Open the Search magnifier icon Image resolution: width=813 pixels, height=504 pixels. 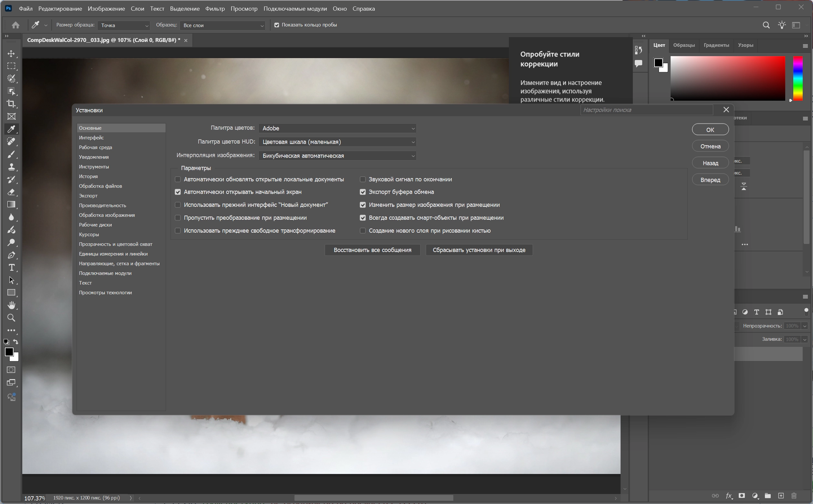tap(766, 25)
